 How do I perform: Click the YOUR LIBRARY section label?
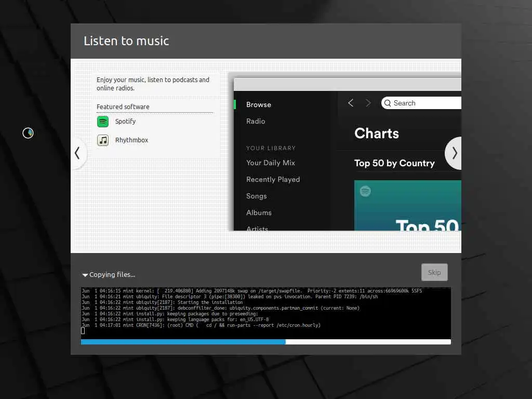(x=271, y=148)
